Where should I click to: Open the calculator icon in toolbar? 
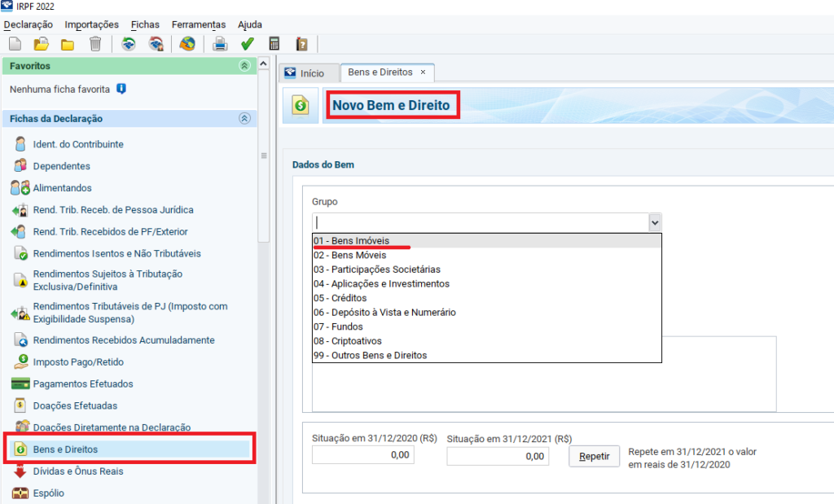point(274,44)
